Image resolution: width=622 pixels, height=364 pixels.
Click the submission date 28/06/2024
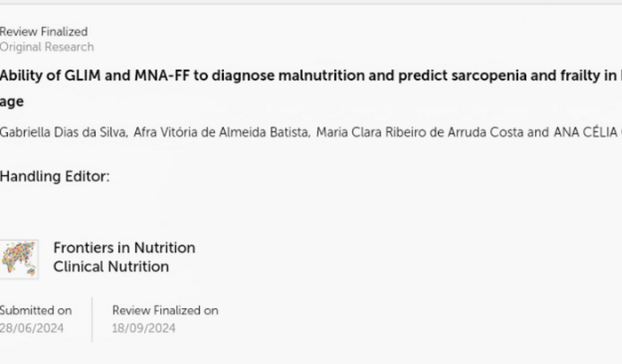pyautogui.click(x=32, y=328)
